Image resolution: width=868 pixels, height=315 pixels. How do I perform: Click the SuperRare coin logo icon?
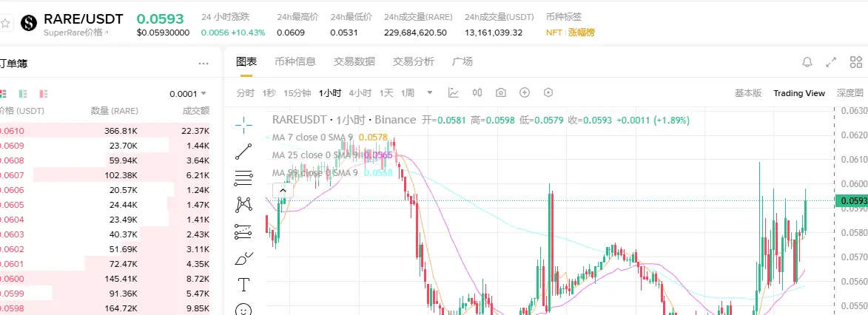pos(29,23)
